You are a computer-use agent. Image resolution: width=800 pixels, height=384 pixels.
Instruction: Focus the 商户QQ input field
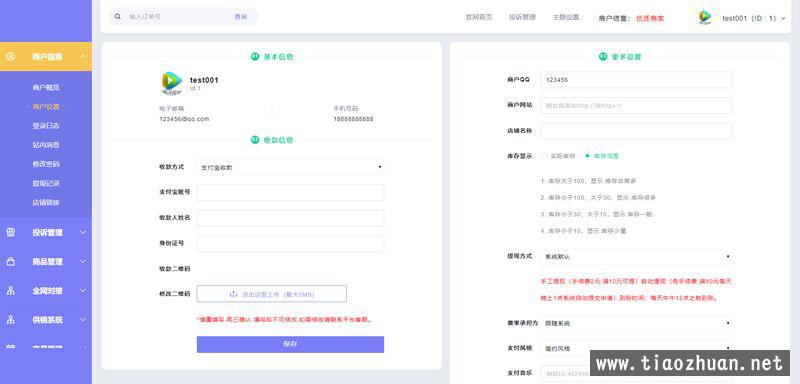(636, 80)
